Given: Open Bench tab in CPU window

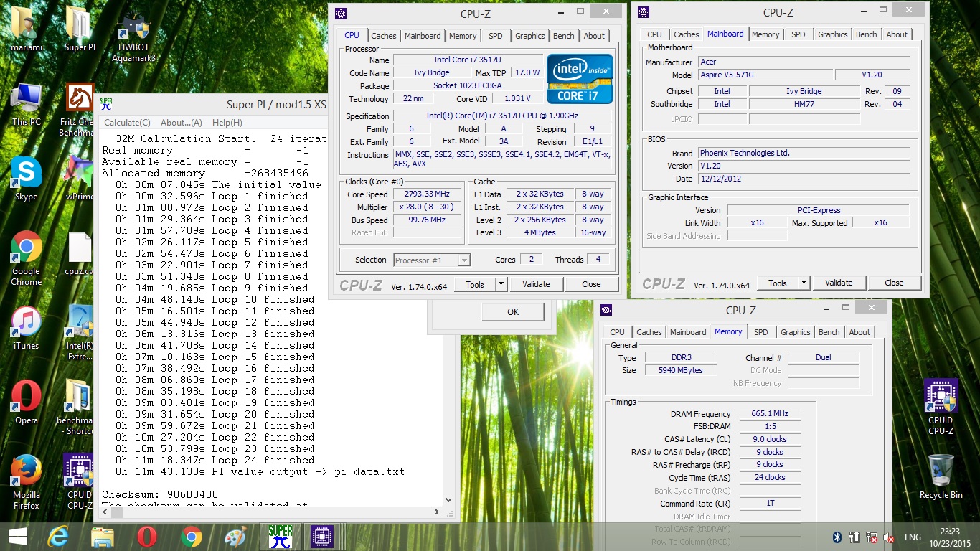Looking at the screenshot, I should [564, 36].
